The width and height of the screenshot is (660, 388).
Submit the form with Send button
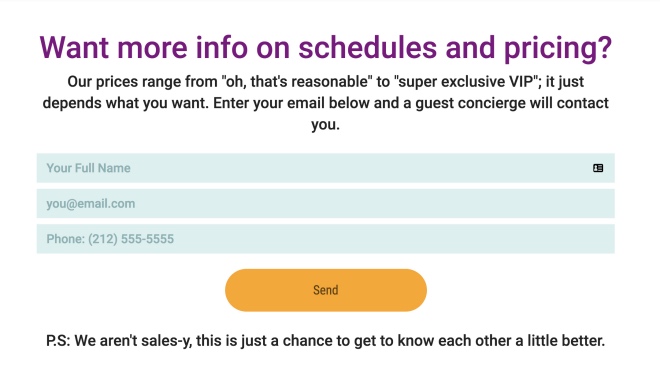326,290
